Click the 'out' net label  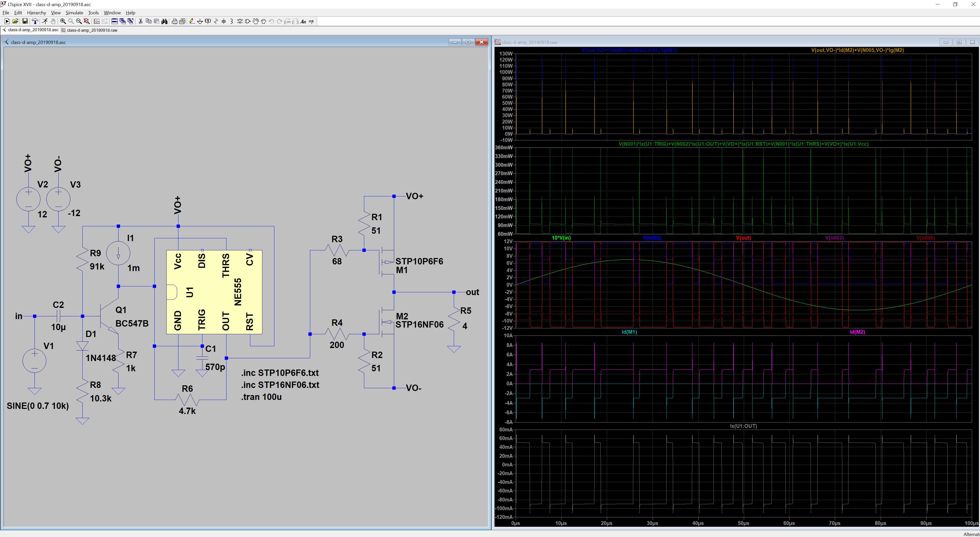pos(472,292)
